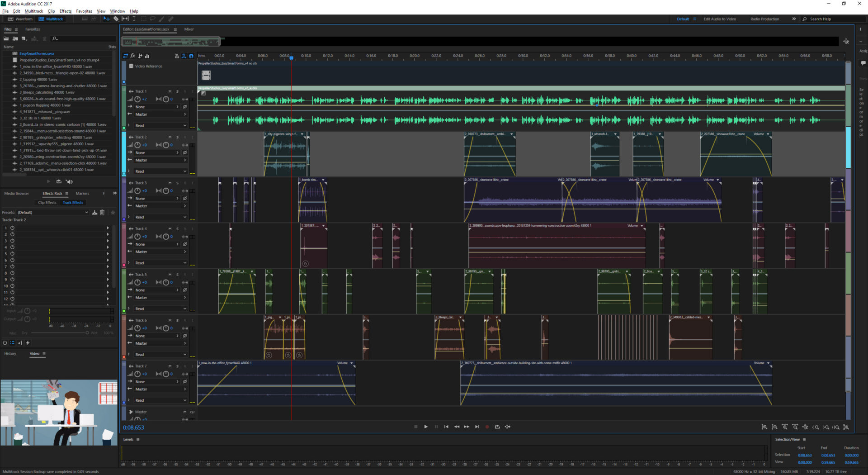Expand hidden panel tabs chevron
This screenshot has width=868, height=475.
tap(115, 193)
